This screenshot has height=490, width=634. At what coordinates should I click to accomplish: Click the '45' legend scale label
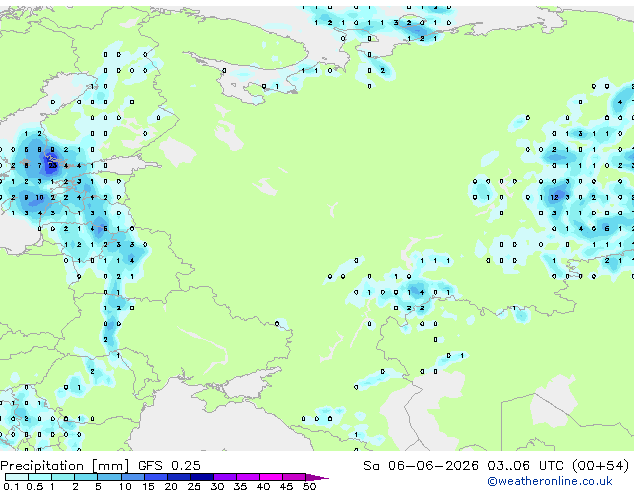286,486
